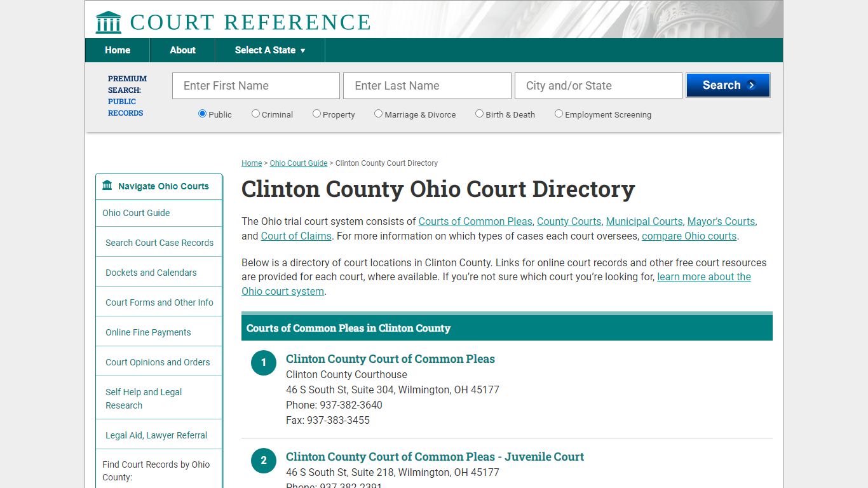Open the County Courts link

click(569, 221)
